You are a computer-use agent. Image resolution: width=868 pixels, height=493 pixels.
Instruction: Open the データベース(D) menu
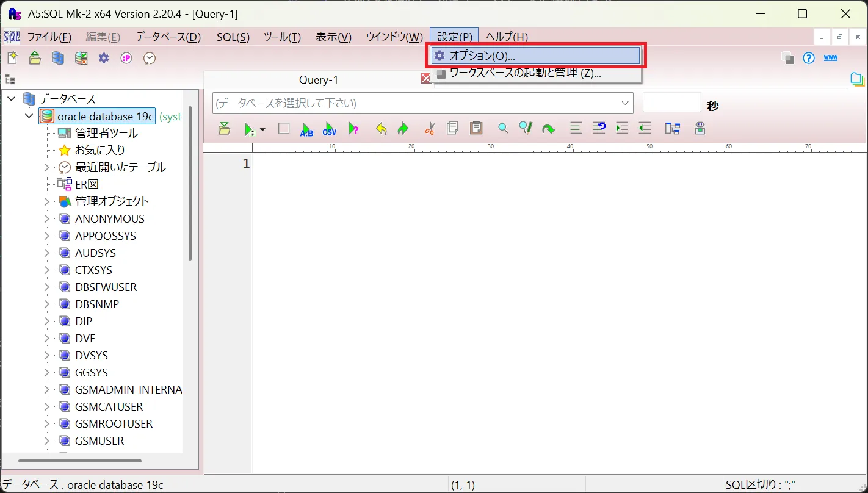168,37
